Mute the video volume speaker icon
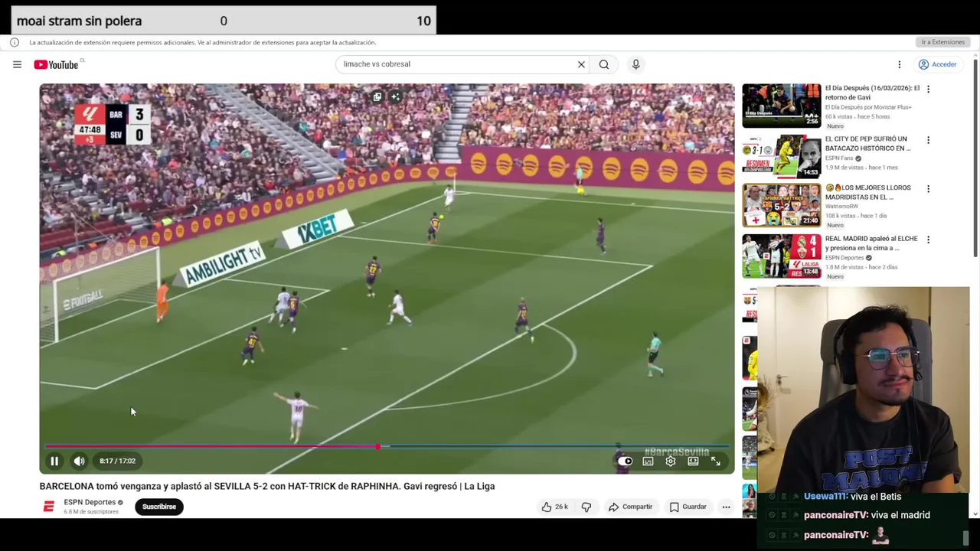This screenshot has height=551, width=980. tap(79, 461)
